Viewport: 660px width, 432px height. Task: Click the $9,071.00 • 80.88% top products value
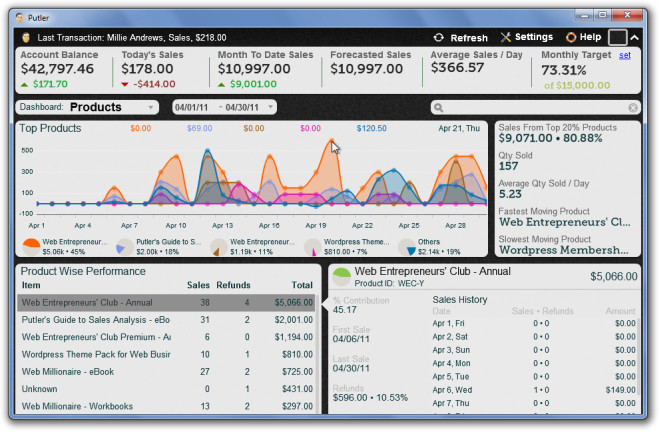[551, 139]
